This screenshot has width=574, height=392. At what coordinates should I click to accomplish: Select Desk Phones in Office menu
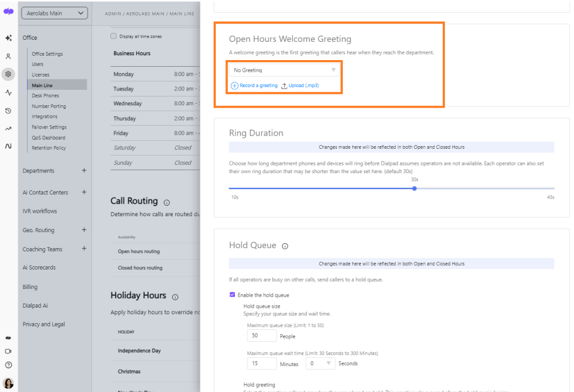click(x=45, y=96)
